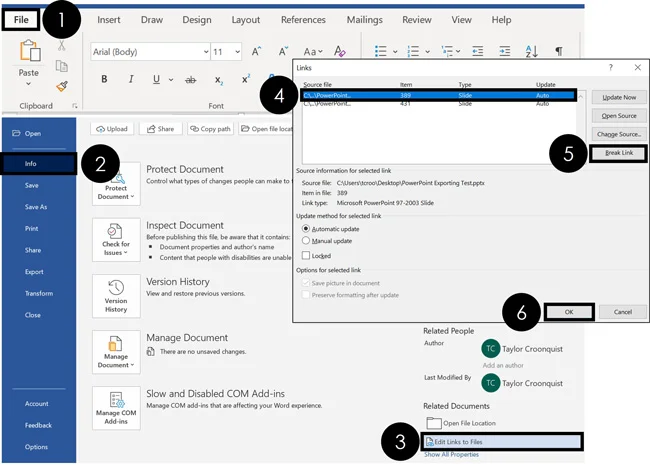Switch to the Design tab

pos(197,20)
